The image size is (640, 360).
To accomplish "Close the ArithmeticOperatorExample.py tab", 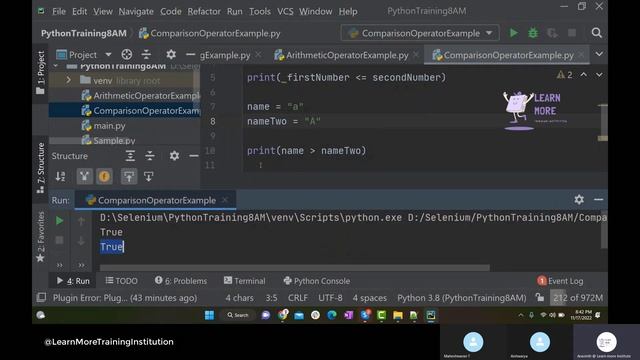I will point(416,54).
